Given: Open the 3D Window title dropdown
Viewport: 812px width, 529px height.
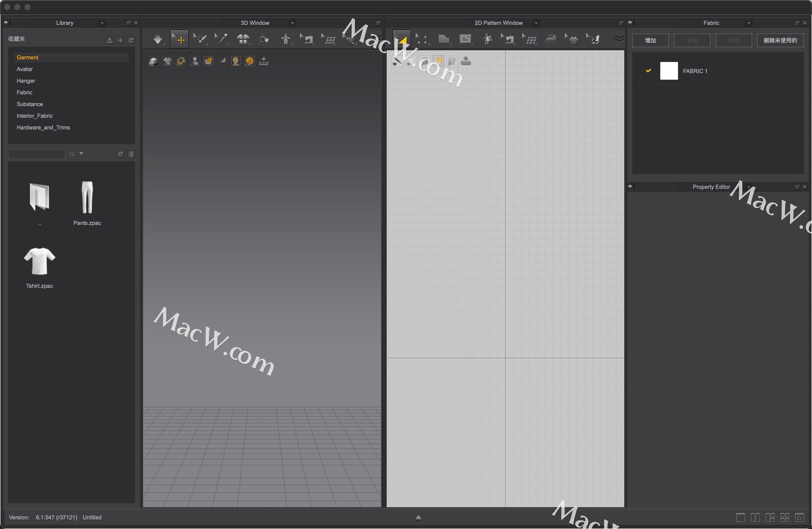Looking at the screenshot, I should [x=292, y=23].
